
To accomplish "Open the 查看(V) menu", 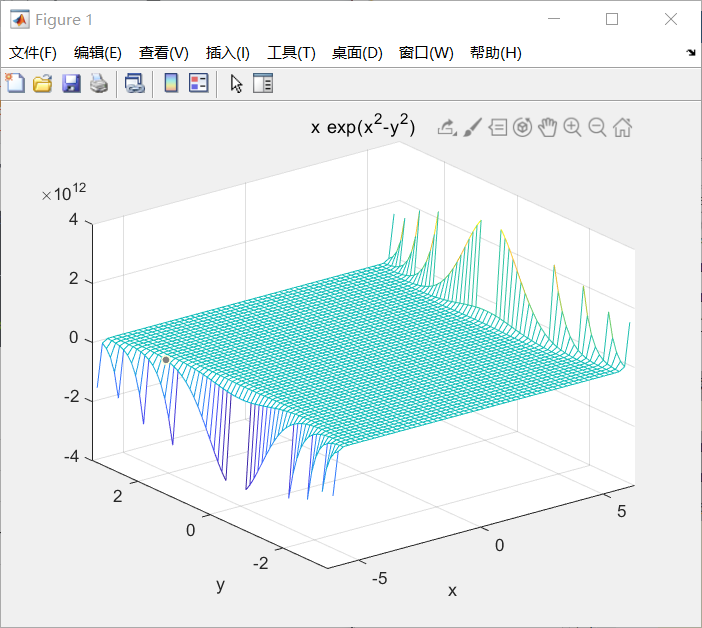I will [163, 53].
